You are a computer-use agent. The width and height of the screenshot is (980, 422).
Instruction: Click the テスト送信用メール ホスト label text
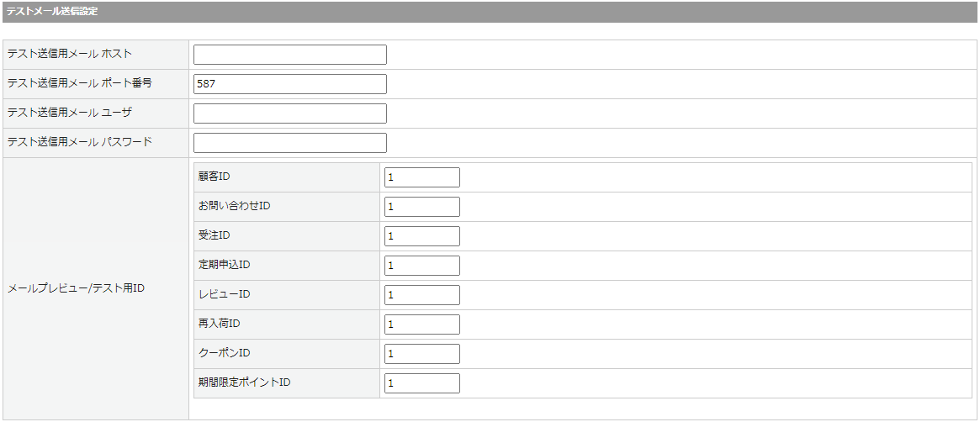(69, 54)
